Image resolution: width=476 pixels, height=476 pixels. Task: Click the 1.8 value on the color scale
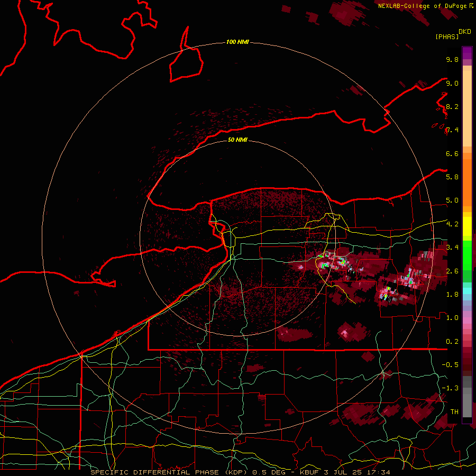coord(452,295)
